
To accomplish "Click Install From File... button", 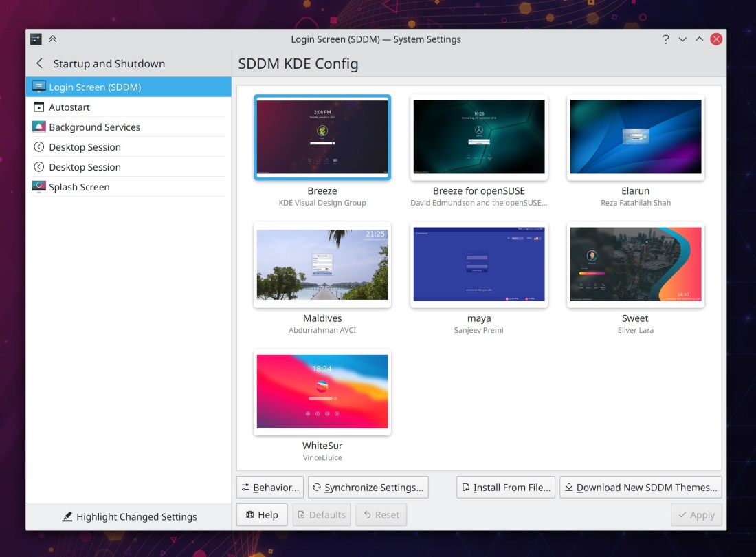I will [505, 488].
